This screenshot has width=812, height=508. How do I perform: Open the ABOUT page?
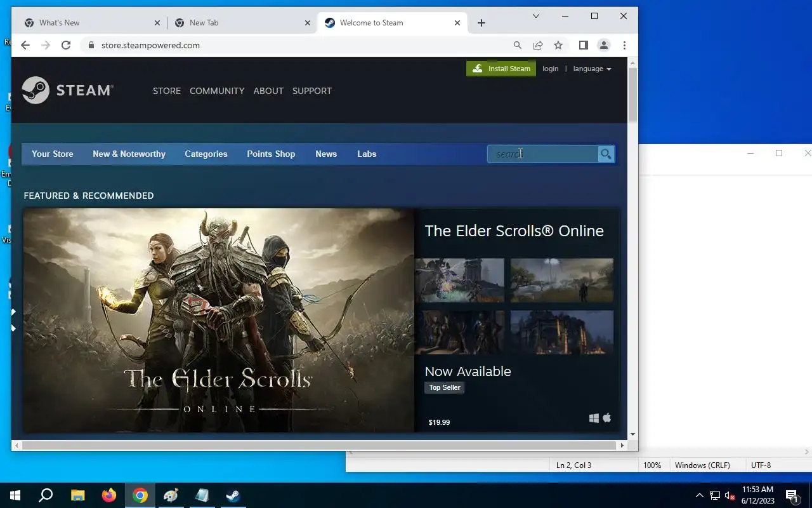coord(268,91)
